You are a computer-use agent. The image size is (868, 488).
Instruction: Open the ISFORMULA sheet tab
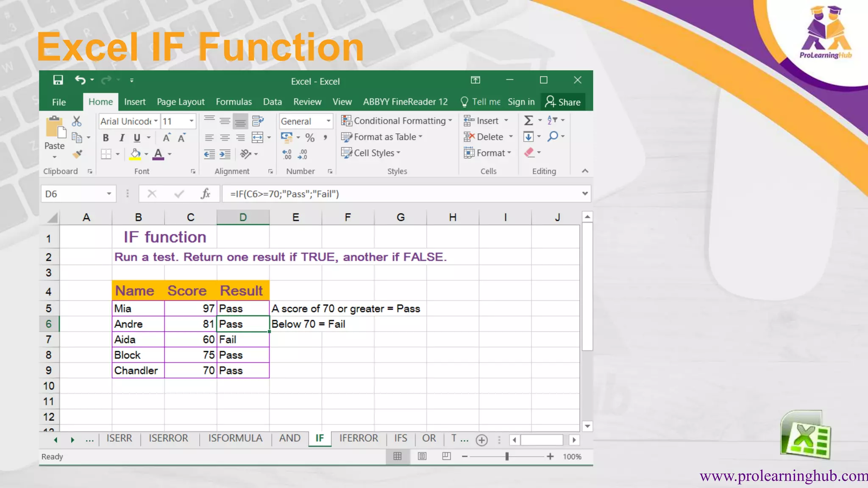(x=235, y=438)
